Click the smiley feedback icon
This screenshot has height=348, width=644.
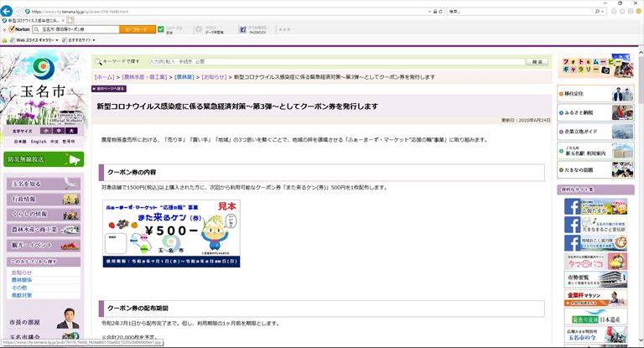(639, 12)
